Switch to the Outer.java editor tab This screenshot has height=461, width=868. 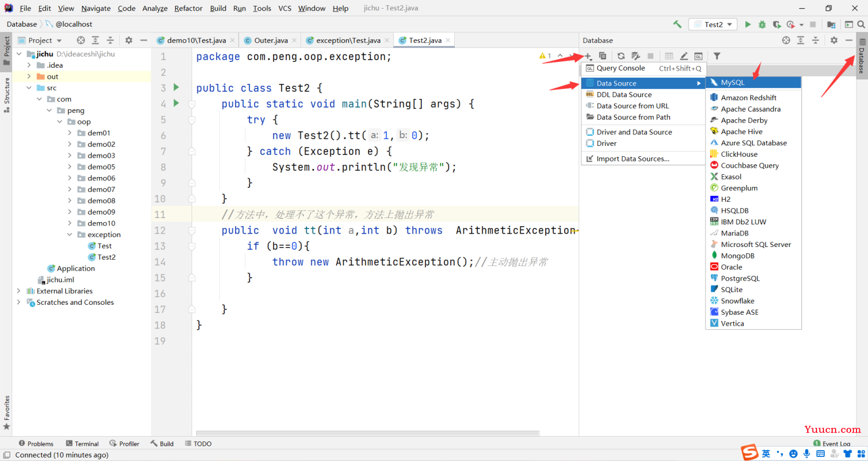[x=270, y=40]
